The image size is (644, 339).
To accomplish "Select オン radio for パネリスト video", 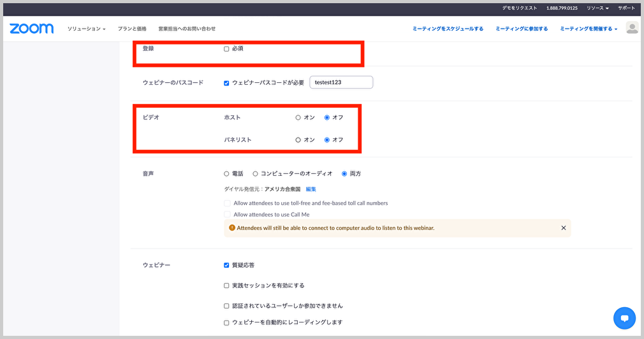I will click(298, 140).
